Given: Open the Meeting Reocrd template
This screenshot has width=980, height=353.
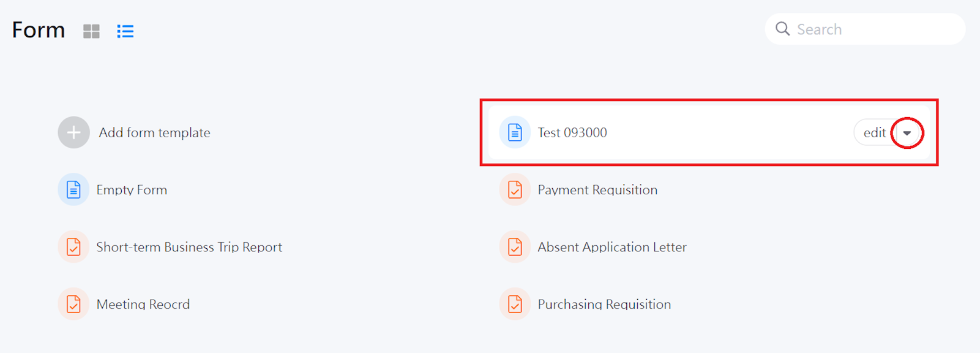Looking at the screenshot, I should click(143, 304).
